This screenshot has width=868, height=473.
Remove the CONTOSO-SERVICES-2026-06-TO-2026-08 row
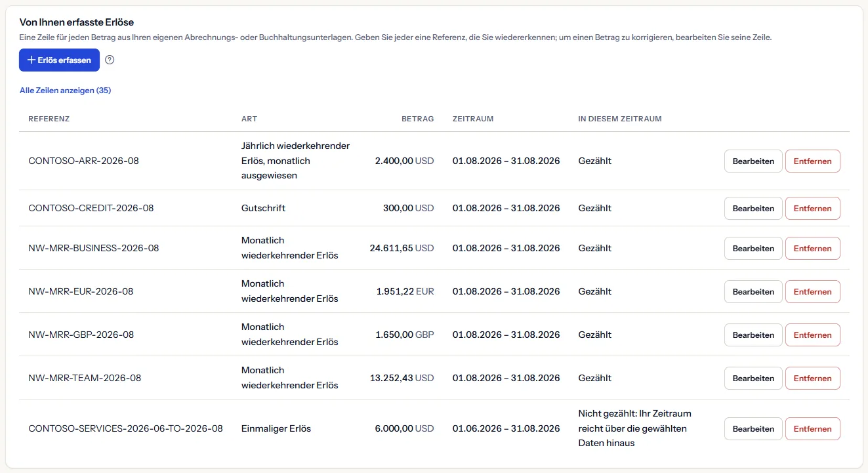(x=812, y=428)
